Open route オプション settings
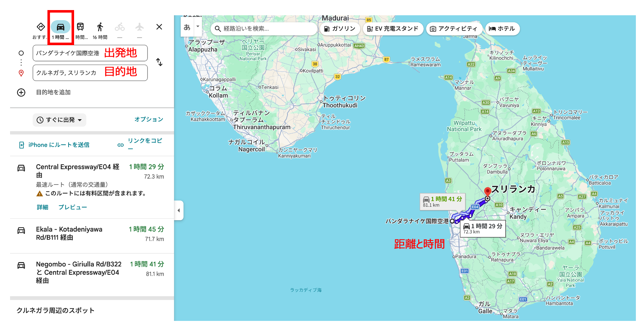 click(149, 120)
